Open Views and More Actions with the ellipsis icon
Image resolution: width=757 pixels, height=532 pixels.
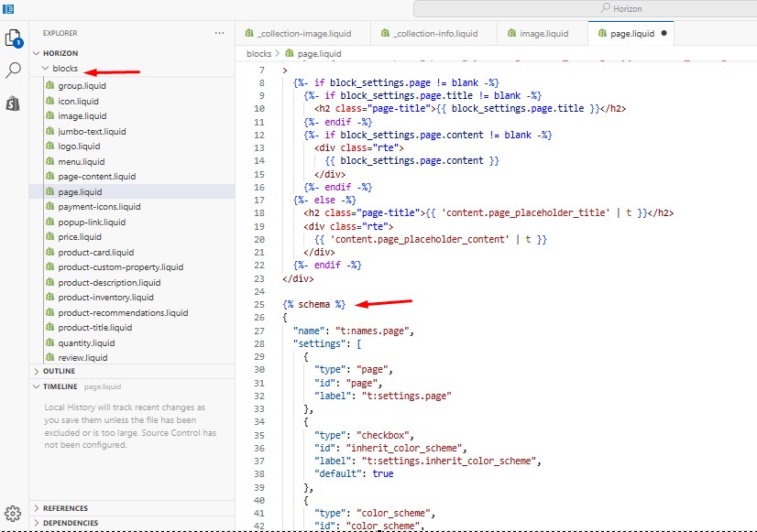pyautogui.click(x=219, y=32)
